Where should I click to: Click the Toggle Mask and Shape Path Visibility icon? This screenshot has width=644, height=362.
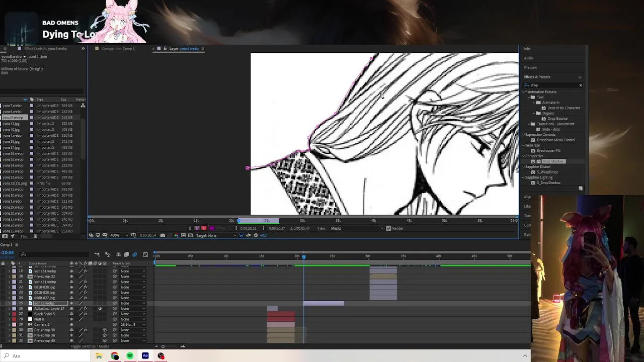tap(105, 235)
